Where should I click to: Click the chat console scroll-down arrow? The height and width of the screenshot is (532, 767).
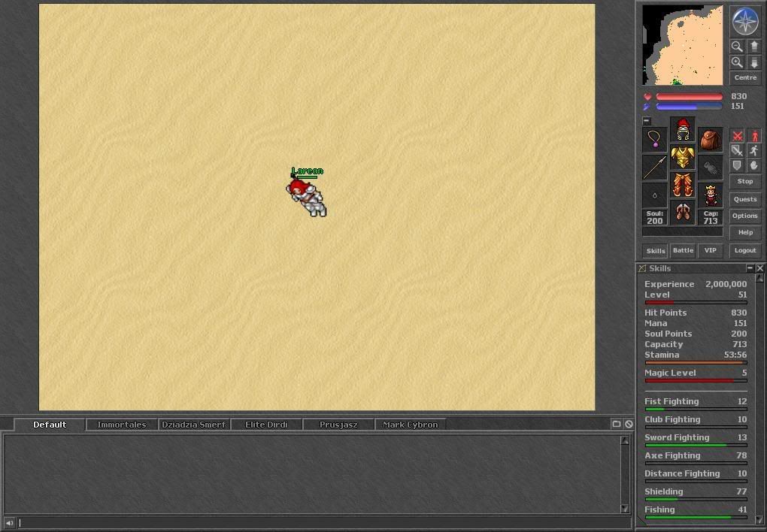tap(625, 508)
